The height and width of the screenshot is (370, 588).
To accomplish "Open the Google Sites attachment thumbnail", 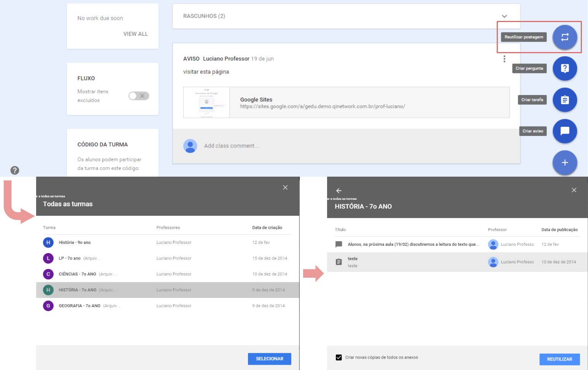I will [207, 103].
